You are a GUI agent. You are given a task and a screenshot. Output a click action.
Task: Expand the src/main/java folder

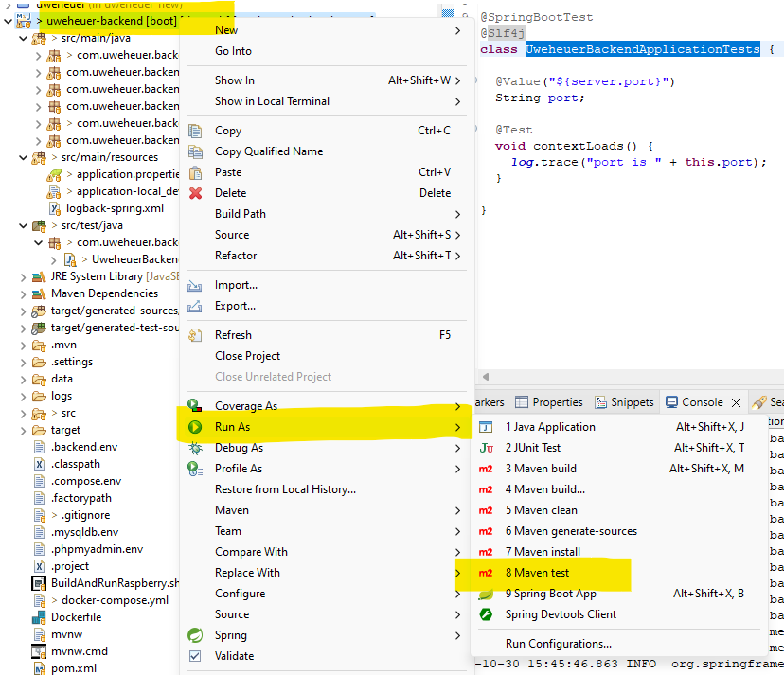click(x=24, y=39)
